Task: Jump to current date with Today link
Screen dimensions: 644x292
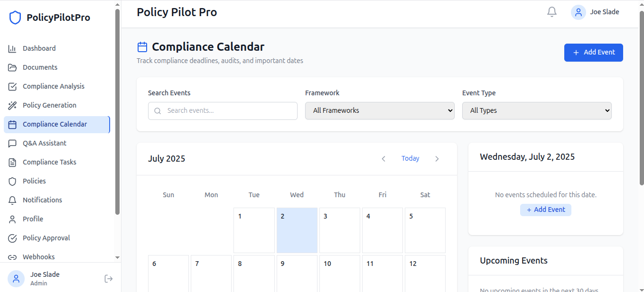Action: point(410,158)
